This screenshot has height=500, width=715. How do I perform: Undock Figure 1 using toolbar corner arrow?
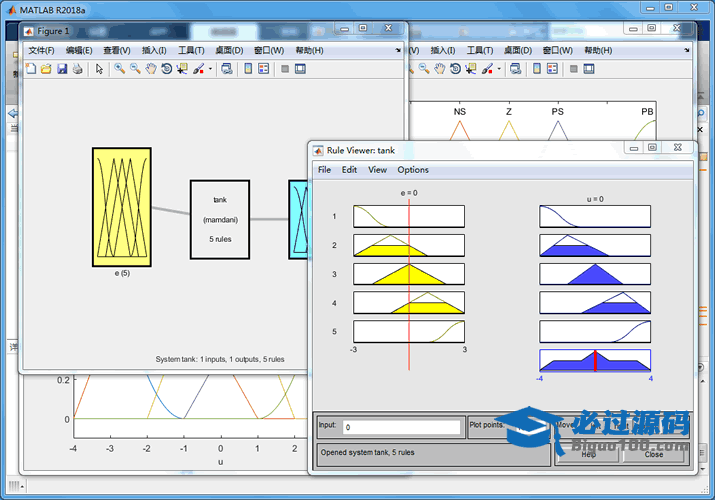[x=398, y=50]
